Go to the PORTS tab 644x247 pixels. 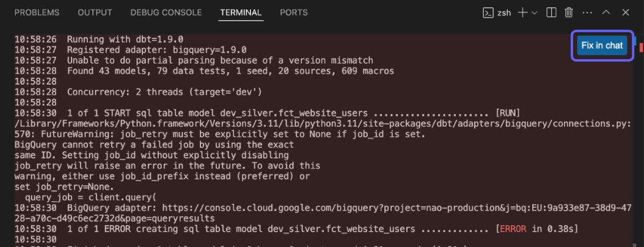pyautogui.click(x=294, y=13)
